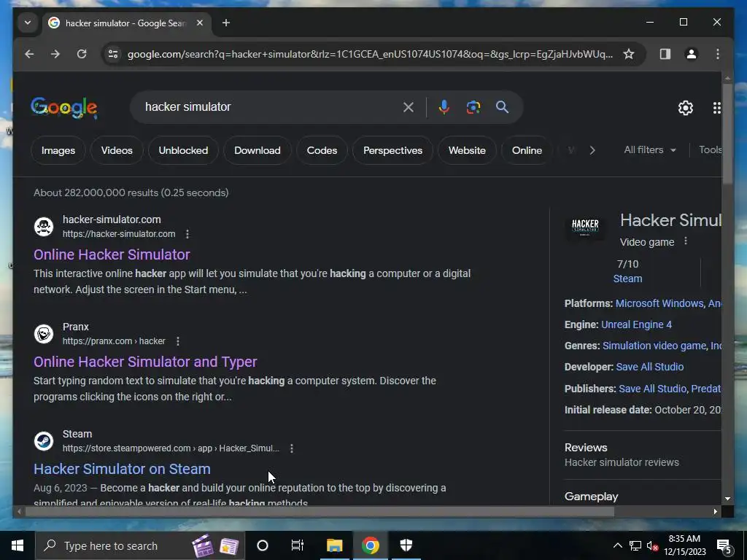Open Unreal Engine 4 link
The image size is (747, 560).
(x=636, y=324)
